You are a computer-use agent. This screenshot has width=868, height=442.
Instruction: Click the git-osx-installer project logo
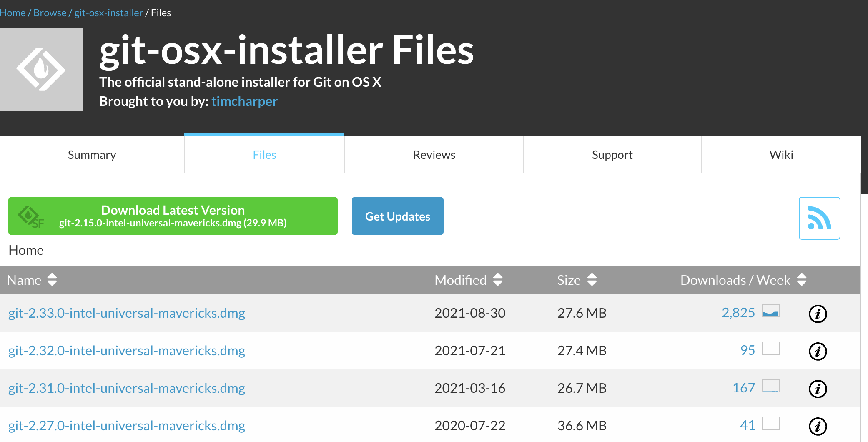[x=41, y=69]
